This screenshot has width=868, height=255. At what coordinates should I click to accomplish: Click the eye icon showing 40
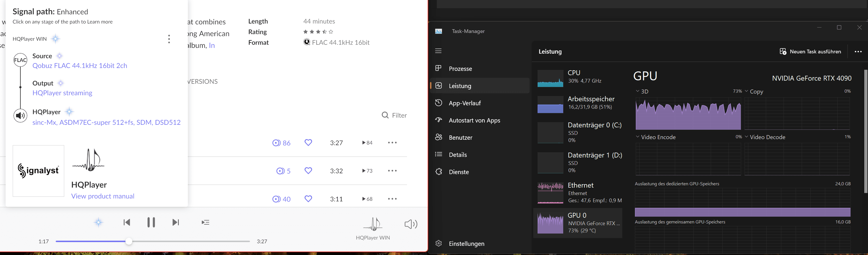click(x=276, y=199)
